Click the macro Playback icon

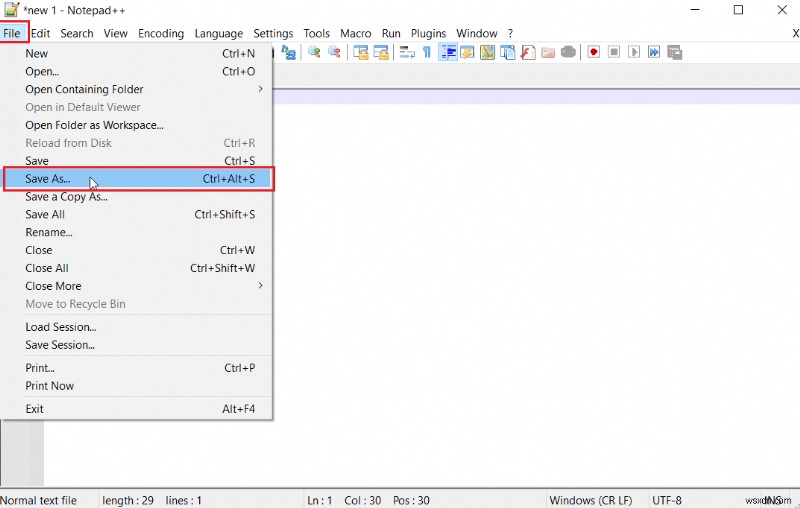[634, 52]
